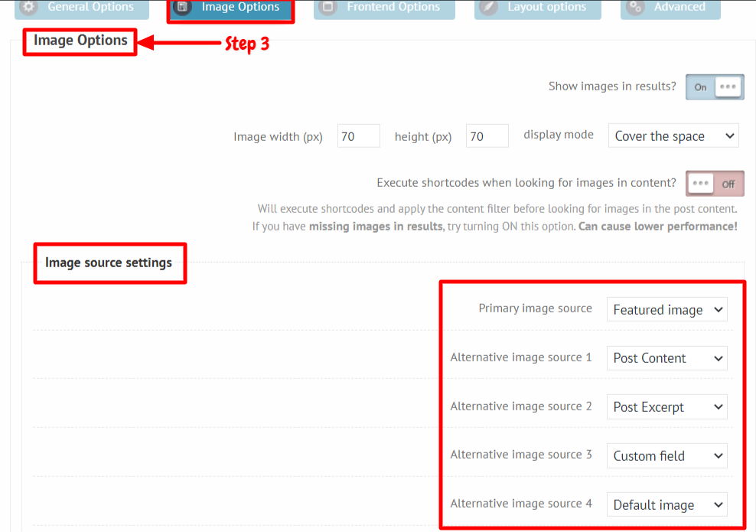Select the Image Options tab
Viewport: 756px width, 532px height.
pos(230,8)
